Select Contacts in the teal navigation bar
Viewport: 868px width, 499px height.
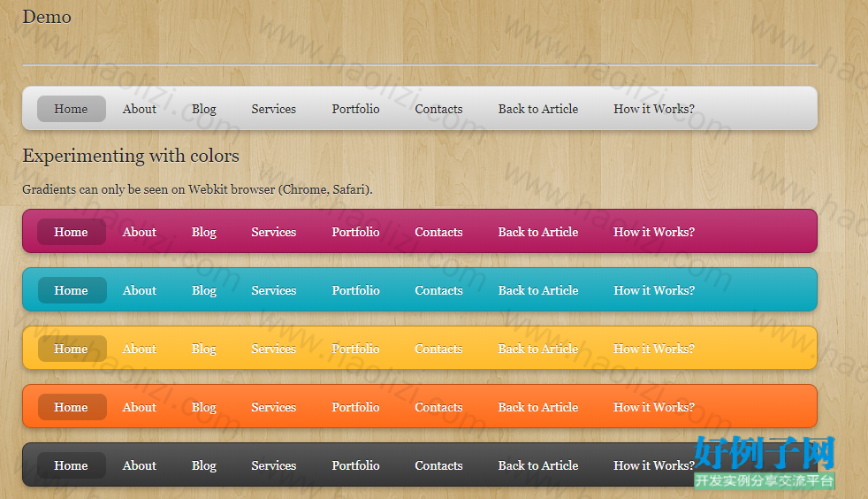[438, 290]
